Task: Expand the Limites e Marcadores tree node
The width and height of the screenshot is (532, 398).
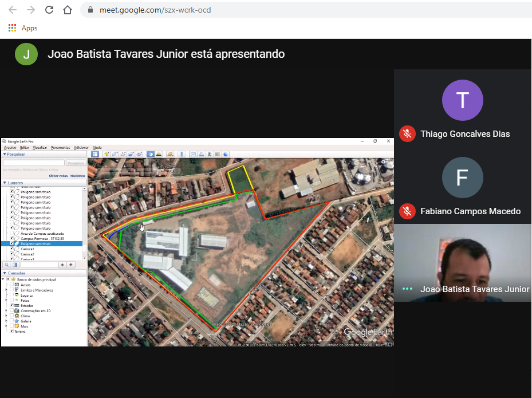Action: [6, 290]
